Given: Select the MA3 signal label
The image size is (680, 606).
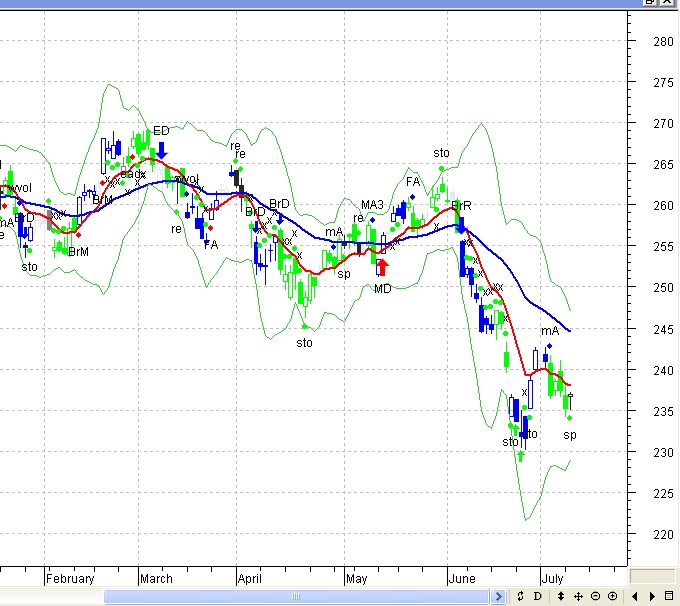Looking at the screenshot, I should 372,205.
